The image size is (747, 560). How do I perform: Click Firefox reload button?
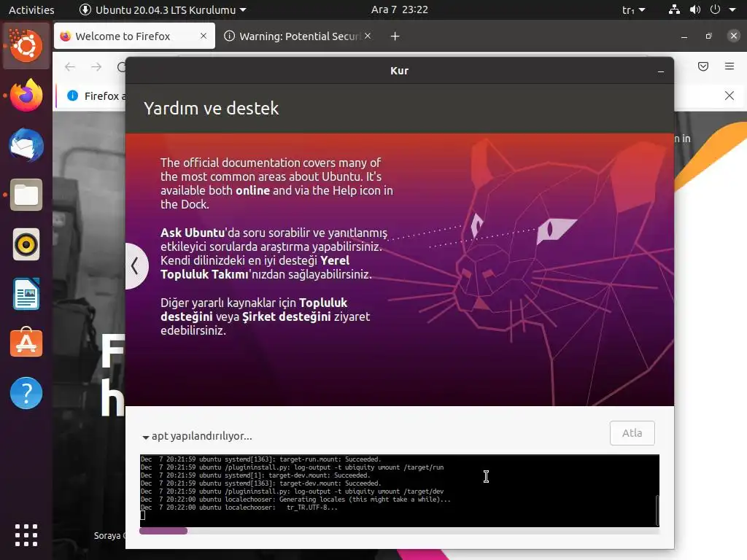122,66
